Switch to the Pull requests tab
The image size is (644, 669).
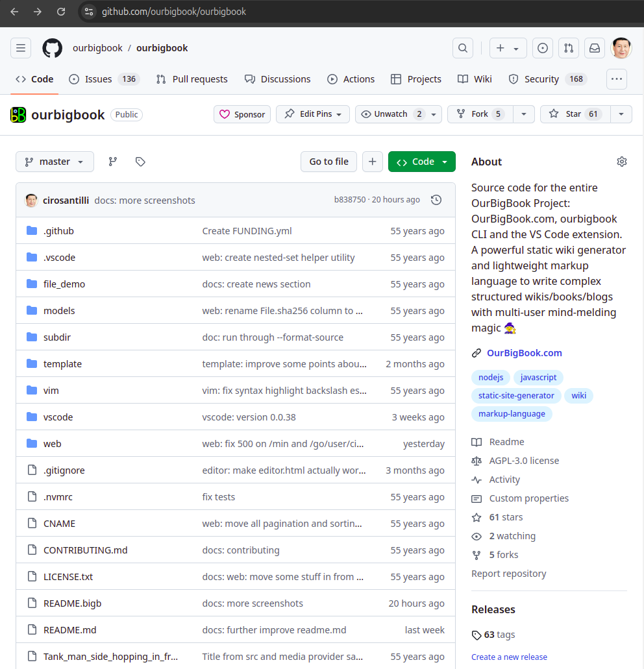point(192,79)
